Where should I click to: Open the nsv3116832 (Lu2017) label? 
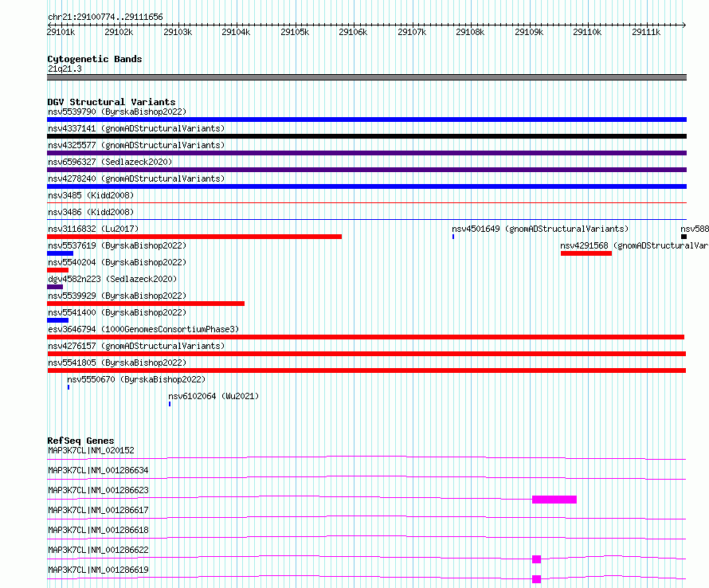click(x=93, y=229)
